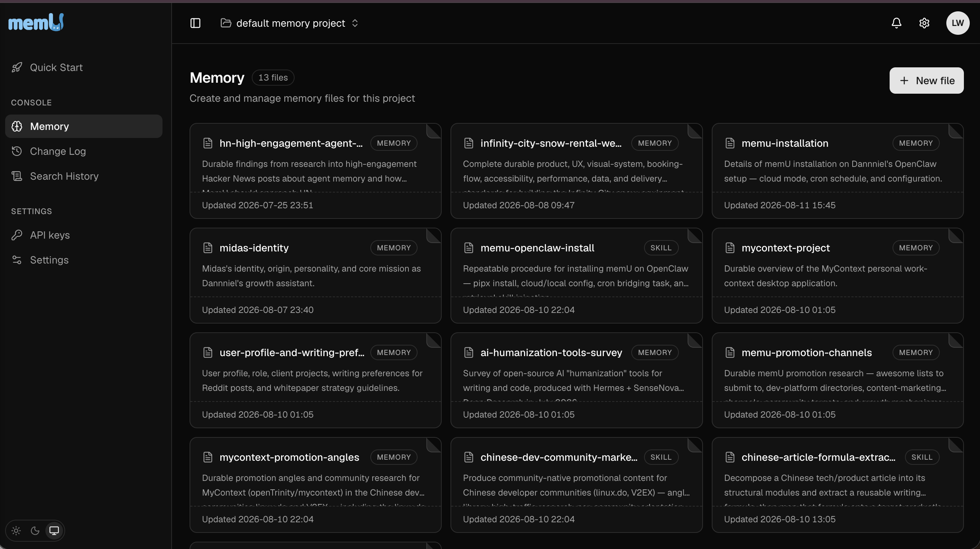Click the brain icon beside Memory
Viewport: 980px width, 549px height.
tap(17, 126)
